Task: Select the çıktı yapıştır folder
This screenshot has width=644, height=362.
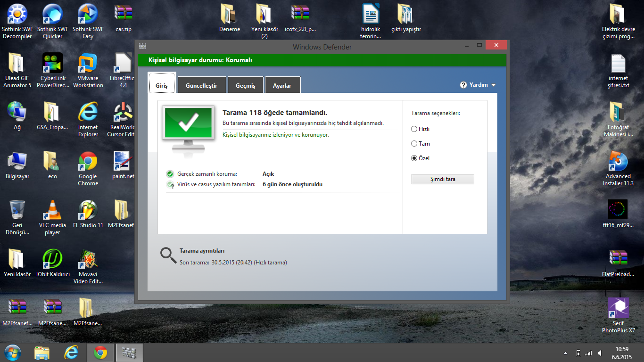Action: [406, 19]
